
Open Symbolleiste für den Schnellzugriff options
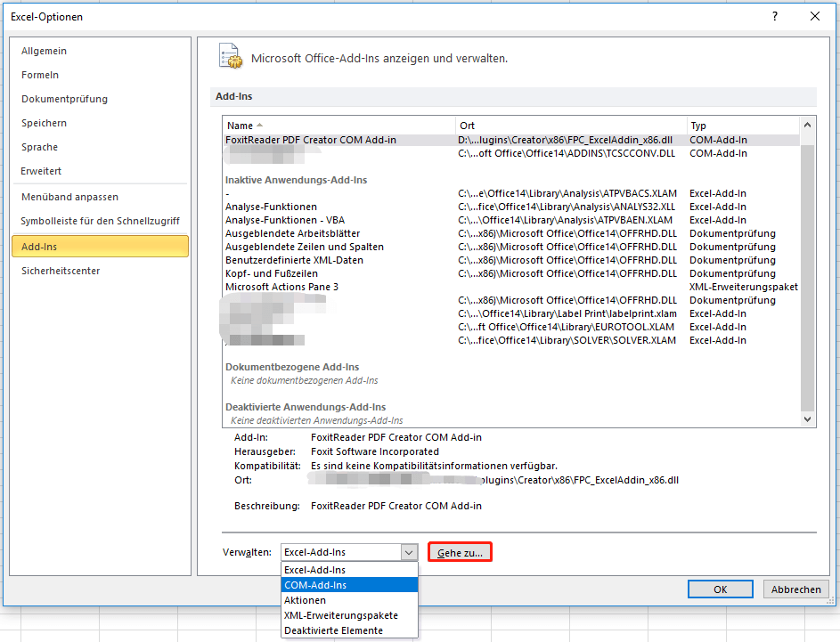[100, 221]
